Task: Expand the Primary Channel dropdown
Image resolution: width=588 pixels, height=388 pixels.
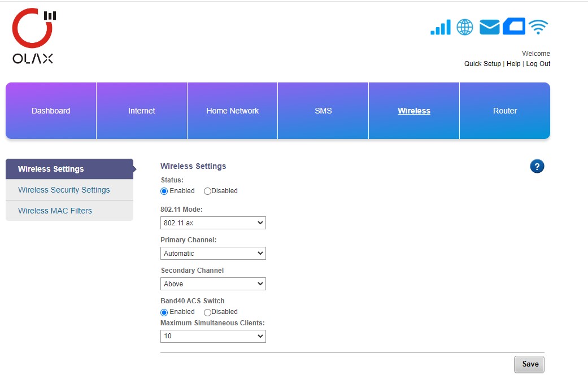Action: (213, 254)
